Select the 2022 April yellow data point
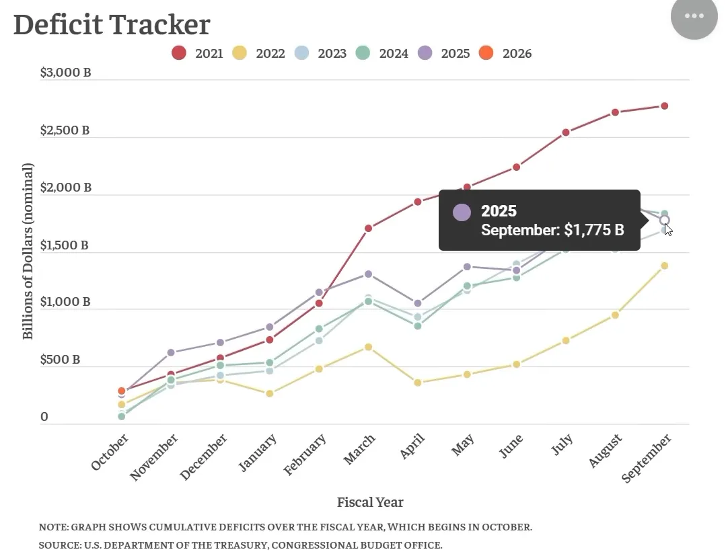The height and width of the screenshot is (560, 728). (418, 383)
